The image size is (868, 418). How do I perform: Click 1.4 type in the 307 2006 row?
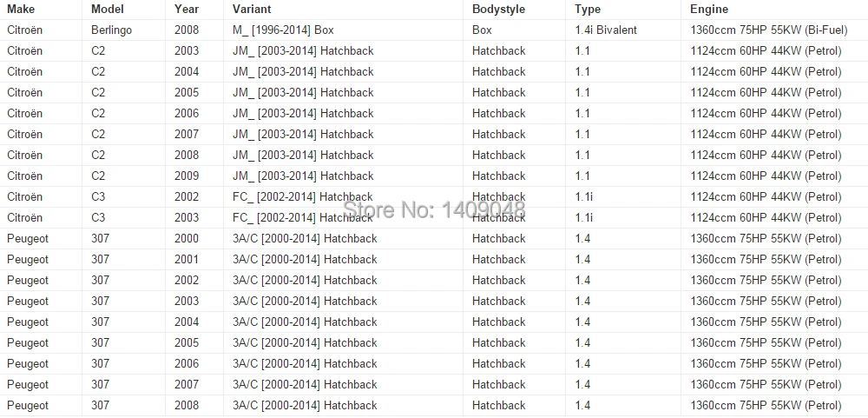coord(582,363)
